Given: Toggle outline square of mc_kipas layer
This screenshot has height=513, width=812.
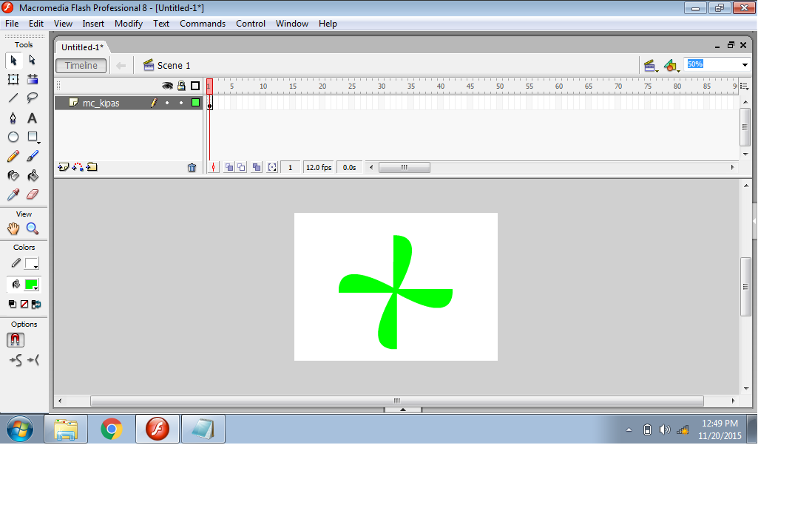Looking at the screenshot, I should 195,103.
